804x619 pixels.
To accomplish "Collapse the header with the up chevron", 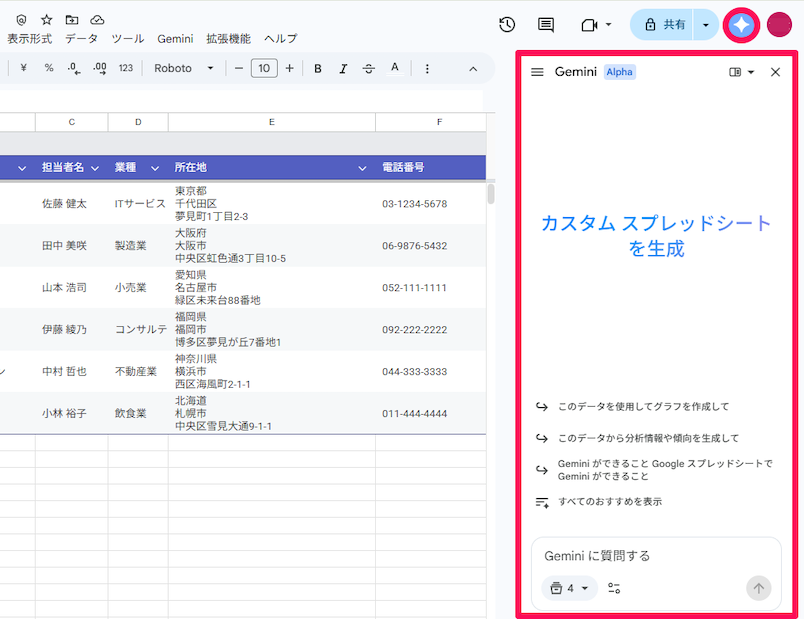I will (x=473, y=69).
